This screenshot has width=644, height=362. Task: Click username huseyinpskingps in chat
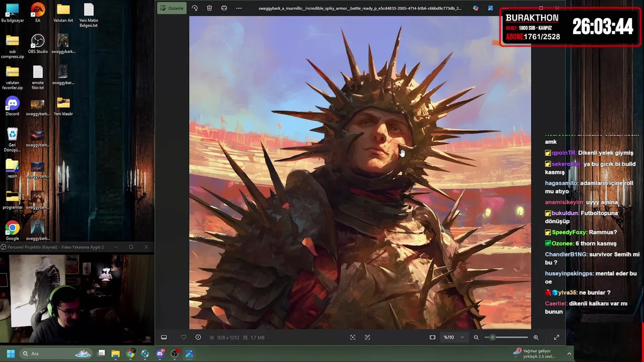(570, 274)
